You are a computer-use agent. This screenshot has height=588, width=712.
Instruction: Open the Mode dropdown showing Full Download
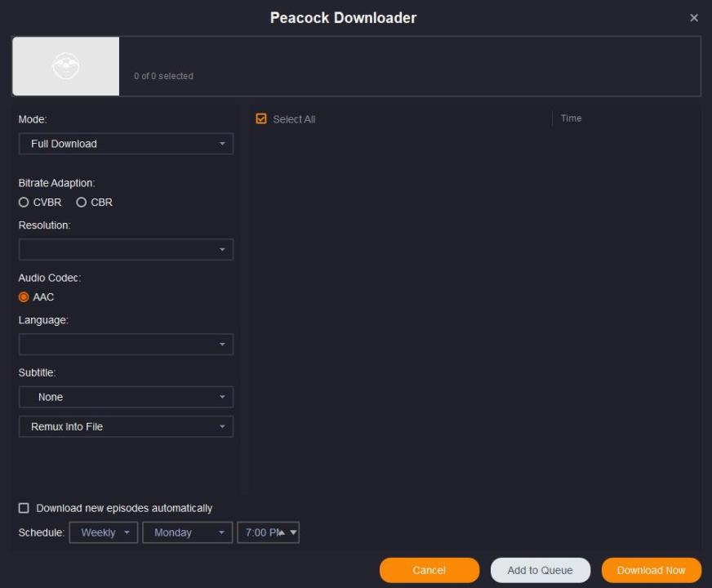coord(126,144)
